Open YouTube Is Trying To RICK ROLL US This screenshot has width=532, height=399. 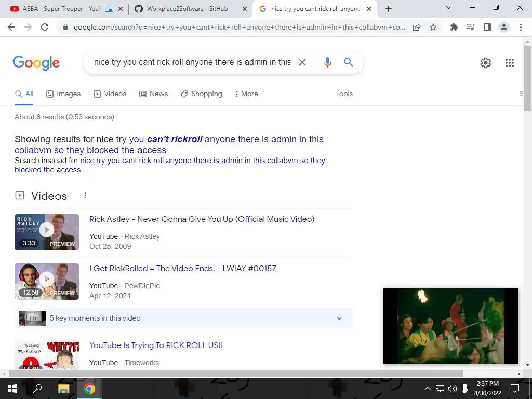point(156,345)
